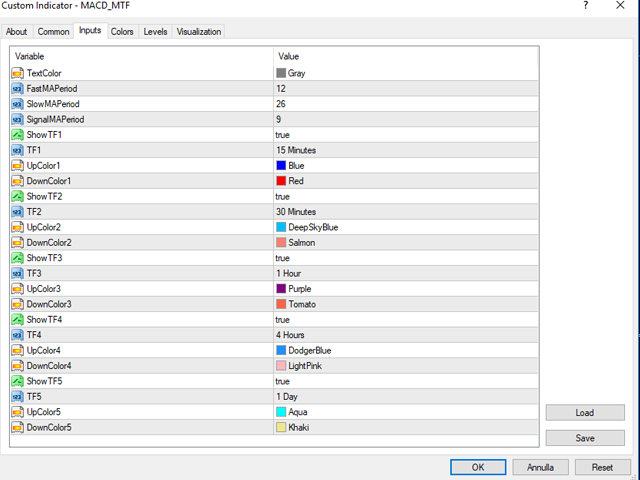Click the integer icon beside TF2
Image resolution: width=640 pixels, height=480 pixels.
18,212
